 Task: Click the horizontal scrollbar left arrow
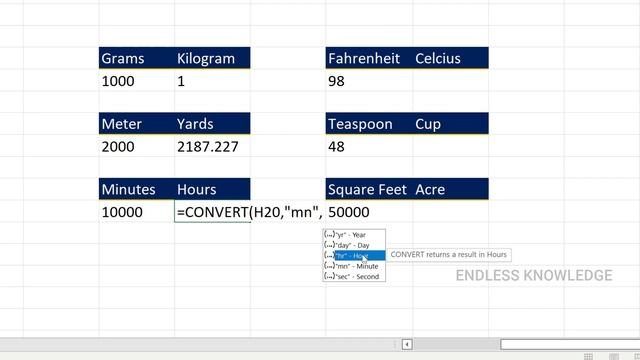[x=407, y=344]
